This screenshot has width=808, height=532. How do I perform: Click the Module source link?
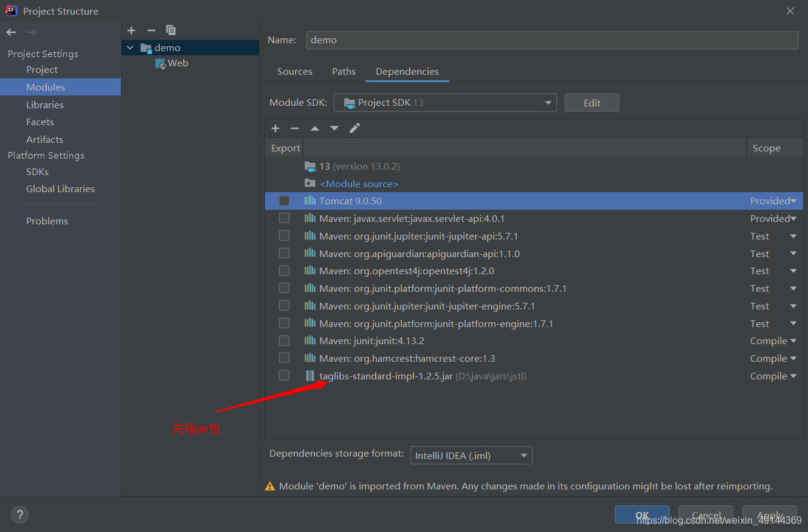tap(359, 184)
